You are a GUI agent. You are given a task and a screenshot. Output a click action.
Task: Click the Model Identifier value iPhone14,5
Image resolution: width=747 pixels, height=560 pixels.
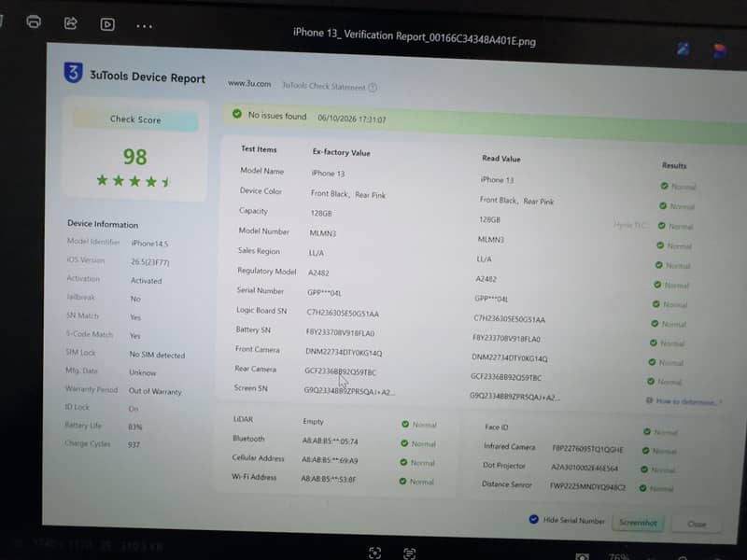click(149, 244)
